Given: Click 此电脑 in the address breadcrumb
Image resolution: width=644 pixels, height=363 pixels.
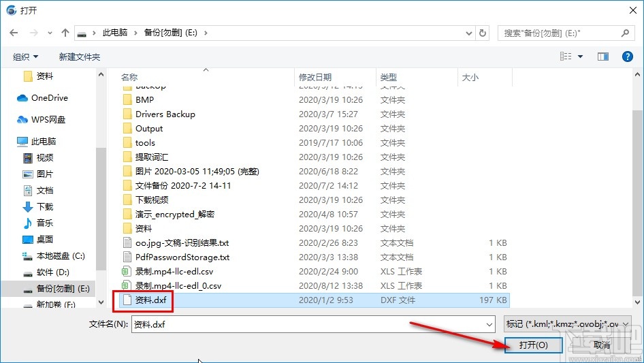Looking at the screenshot, I should [x=115, y=33].
